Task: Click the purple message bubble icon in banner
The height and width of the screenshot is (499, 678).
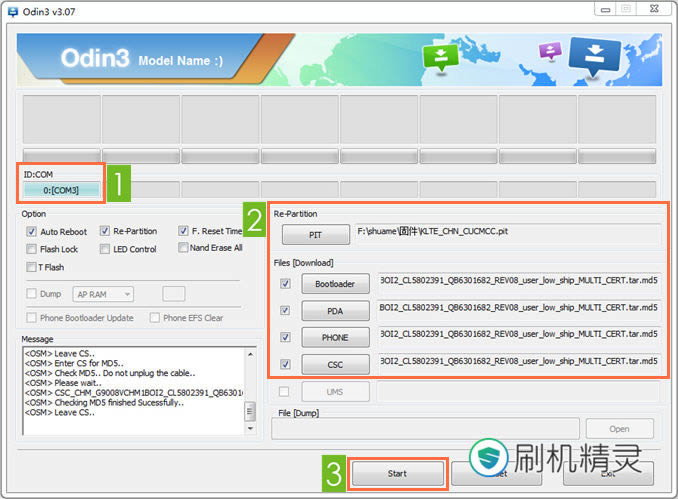Action: tap(549, 52)
